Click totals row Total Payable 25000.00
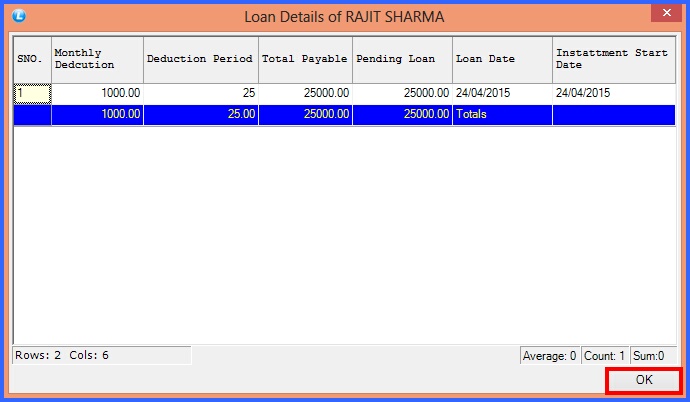 pyautogui.click(x=305, y=115)
